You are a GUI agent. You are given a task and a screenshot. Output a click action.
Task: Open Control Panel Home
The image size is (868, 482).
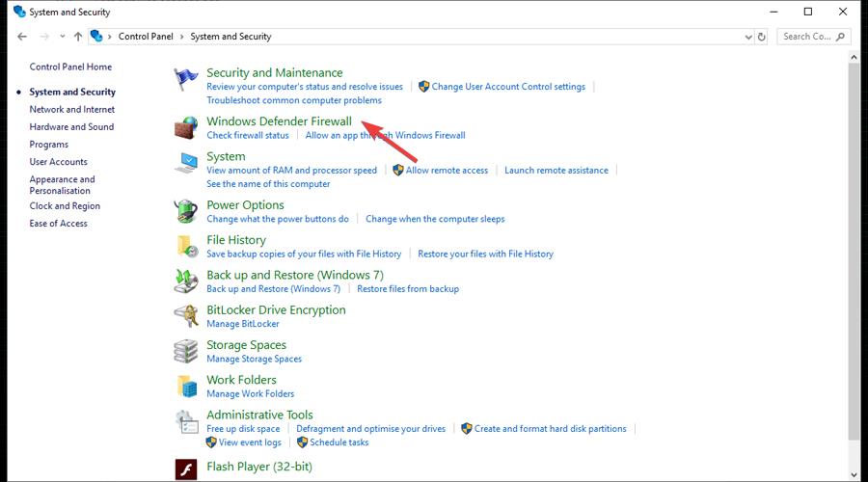(70, 67)
